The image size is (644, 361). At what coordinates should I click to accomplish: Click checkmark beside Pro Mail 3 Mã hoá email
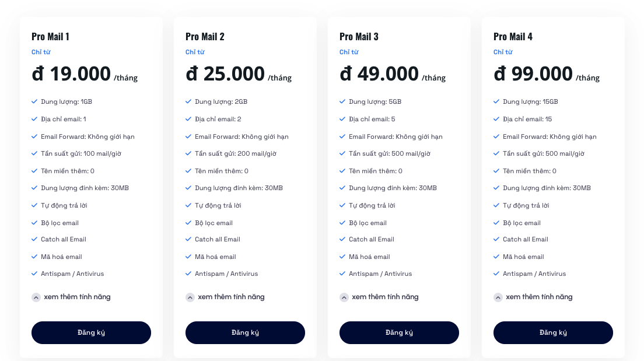point(342,257)
